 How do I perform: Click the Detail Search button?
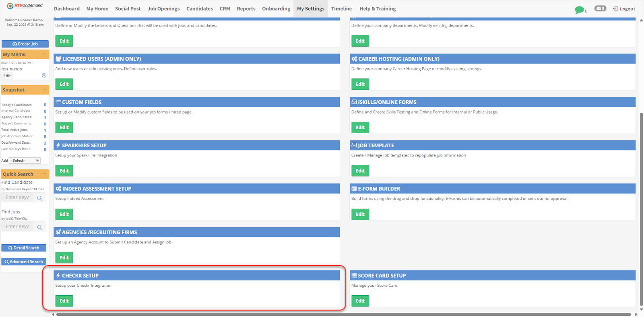pyautogui.click(x=24, y=248)
